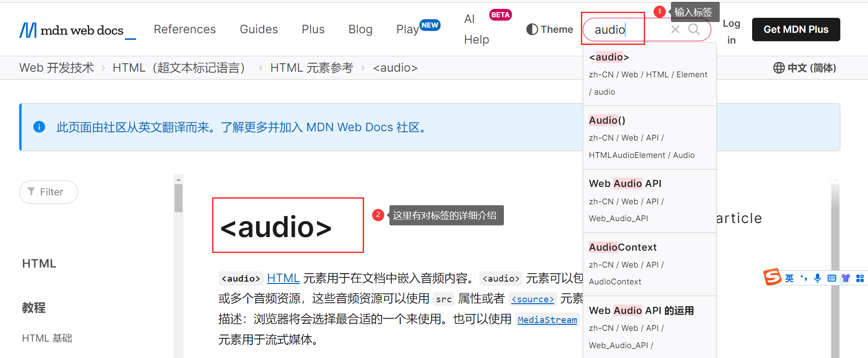Follow the HTML link in article text
Screen dimensions: 868x358
[283, 278]
